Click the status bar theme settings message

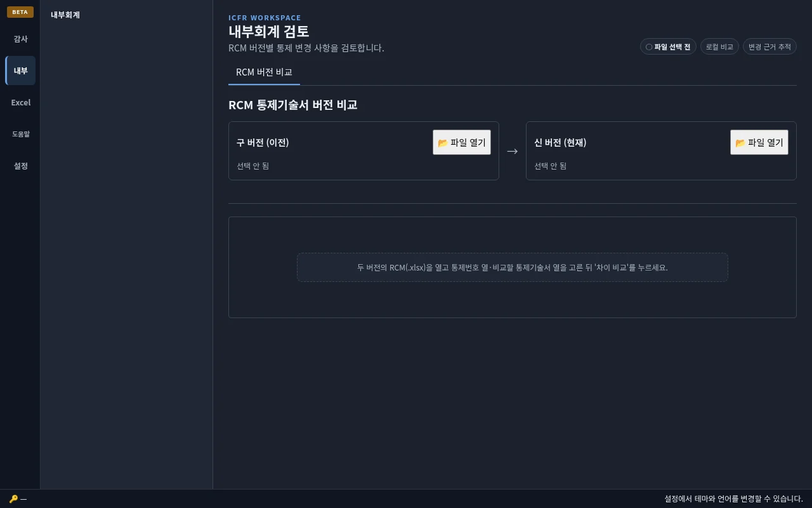733,499
